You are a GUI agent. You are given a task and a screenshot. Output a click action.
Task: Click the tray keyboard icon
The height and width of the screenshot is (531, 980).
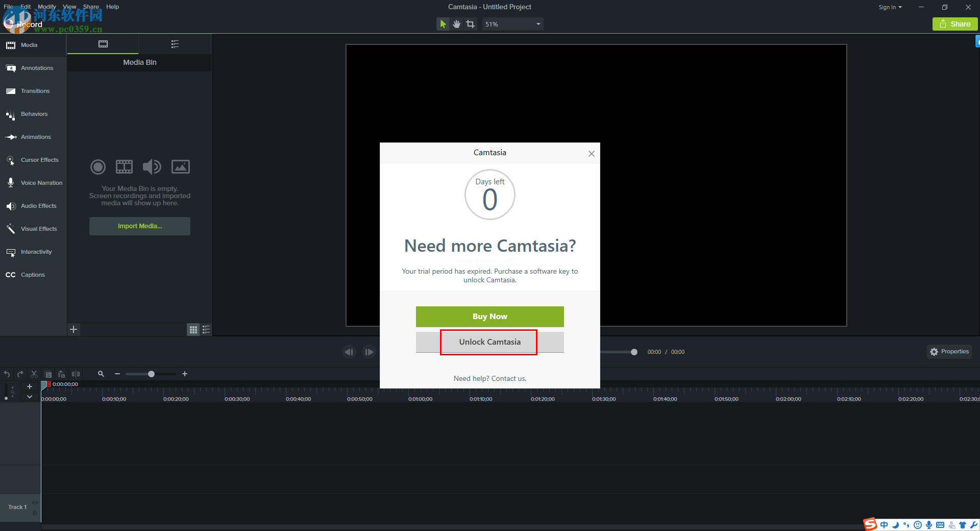[940, 525]
